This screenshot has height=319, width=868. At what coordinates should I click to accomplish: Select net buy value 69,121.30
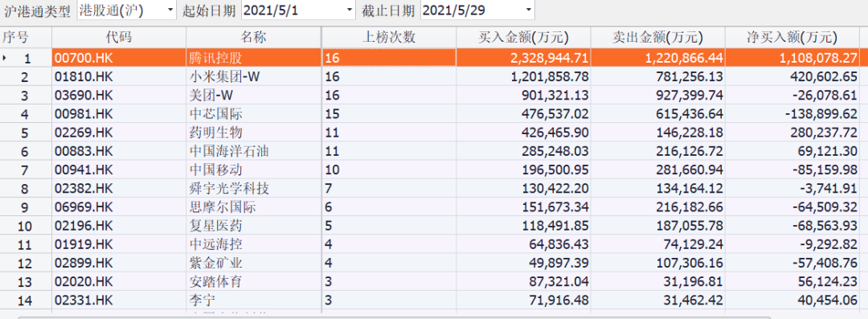792,151
